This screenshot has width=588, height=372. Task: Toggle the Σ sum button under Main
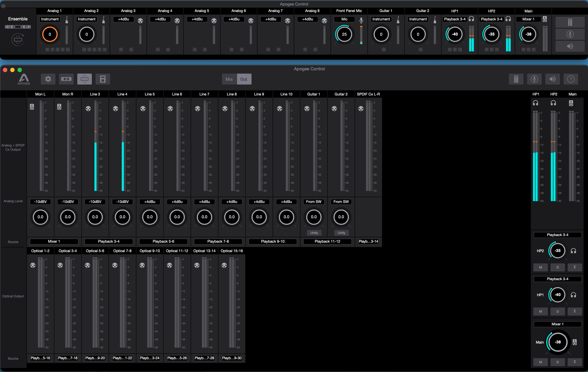[575, 362]
